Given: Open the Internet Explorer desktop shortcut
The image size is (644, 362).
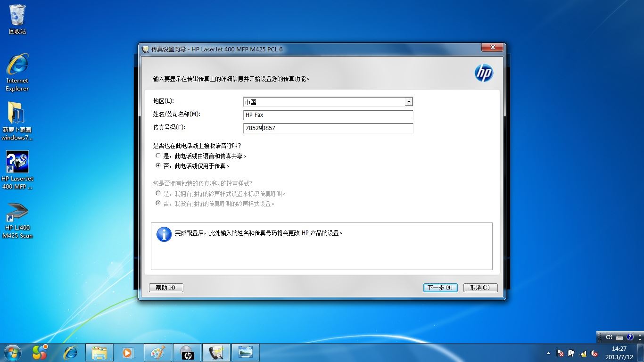Looking at the screenshot, I should [17, 72].
